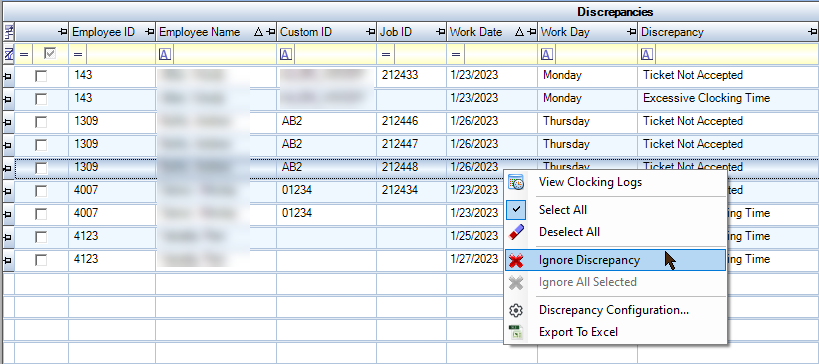Toggle the select-all checkbox in filter row
The width and height of the screenshot is (819, 364).
click(50, 53)
